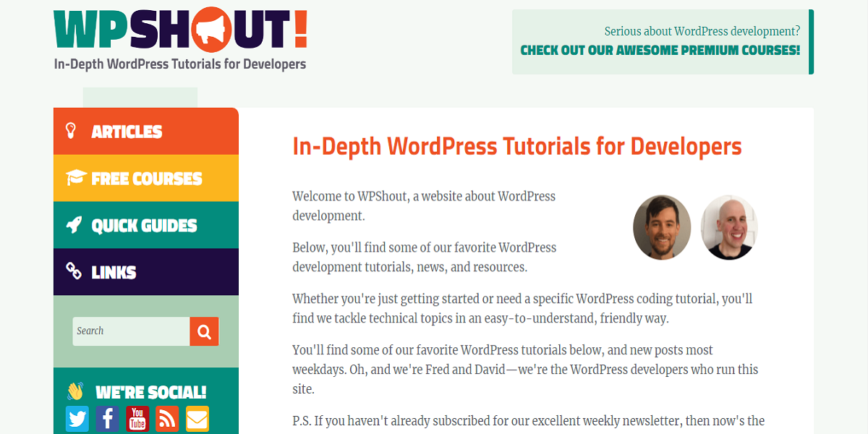Image resolution: width=868 pixels, height=434 pixels.
Task: Click the waving hand icon by We're Social
Action: click(x=75, y=391)
